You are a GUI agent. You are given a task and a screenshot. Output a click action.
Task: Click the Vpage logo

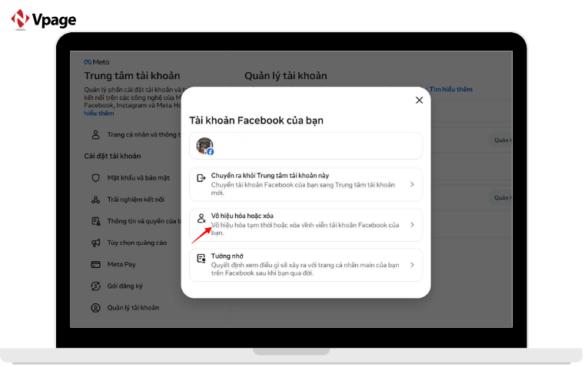(44, 19)
